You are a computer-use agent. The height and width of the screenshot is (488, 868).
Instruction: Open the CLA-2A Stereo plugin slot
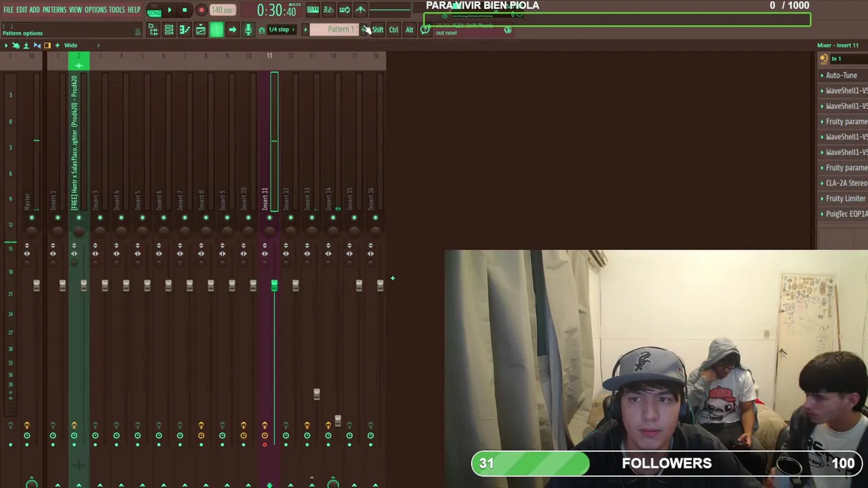pyautogui.click(x=844, y=183)
